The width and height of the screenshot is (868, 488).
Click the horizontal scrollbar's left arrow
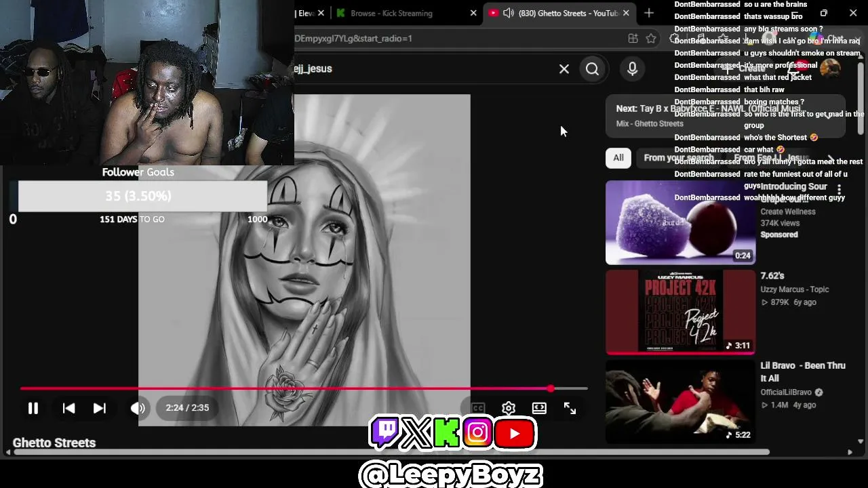click(7, 452)
